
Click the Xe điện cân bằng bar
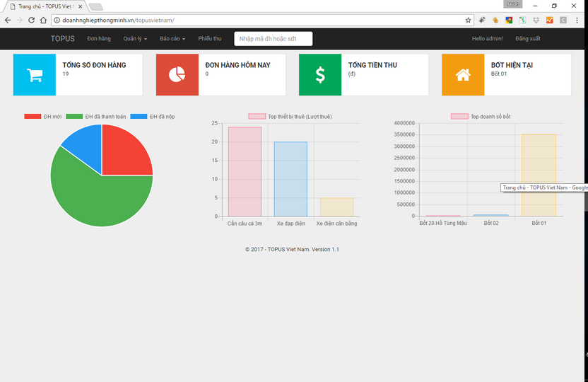point(336,207)
